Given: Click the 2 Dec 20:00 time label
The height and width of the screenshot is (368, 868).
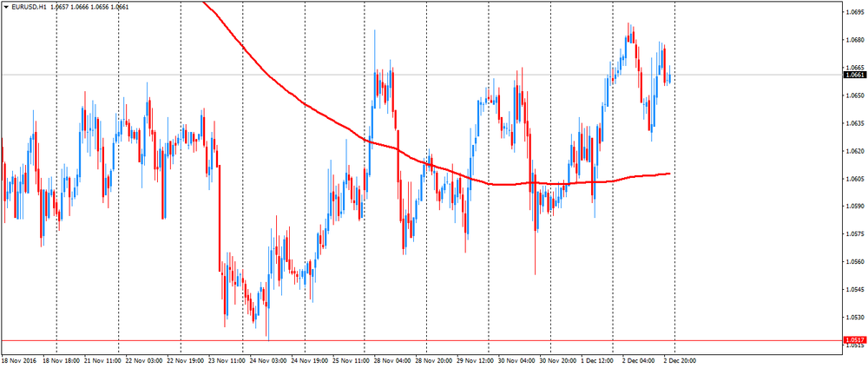Looking at the screenshot, I should (681, 359).
